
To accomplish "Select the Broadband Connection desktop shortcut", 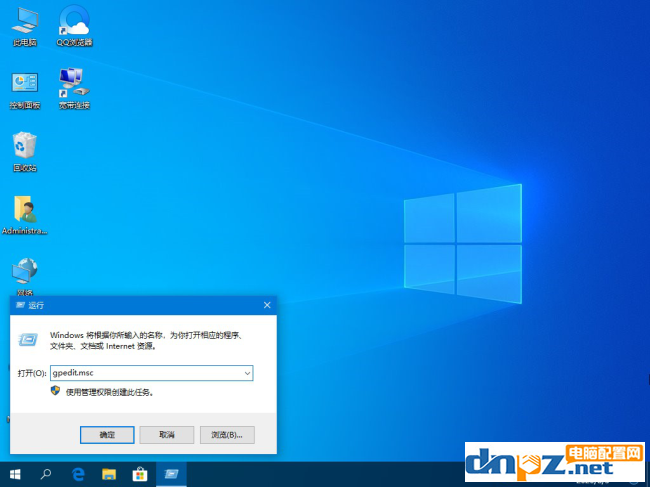I will point(74,88).
